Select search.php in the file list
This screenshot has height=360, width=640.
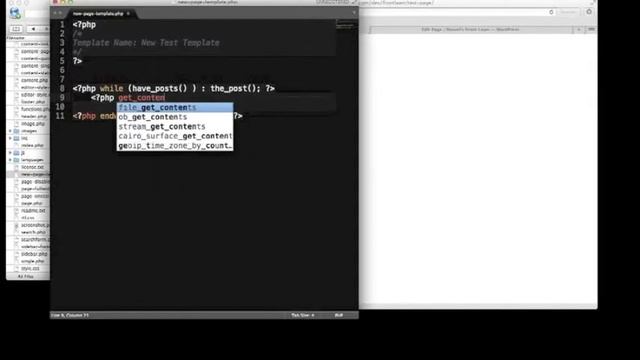(x=32, y=232)
